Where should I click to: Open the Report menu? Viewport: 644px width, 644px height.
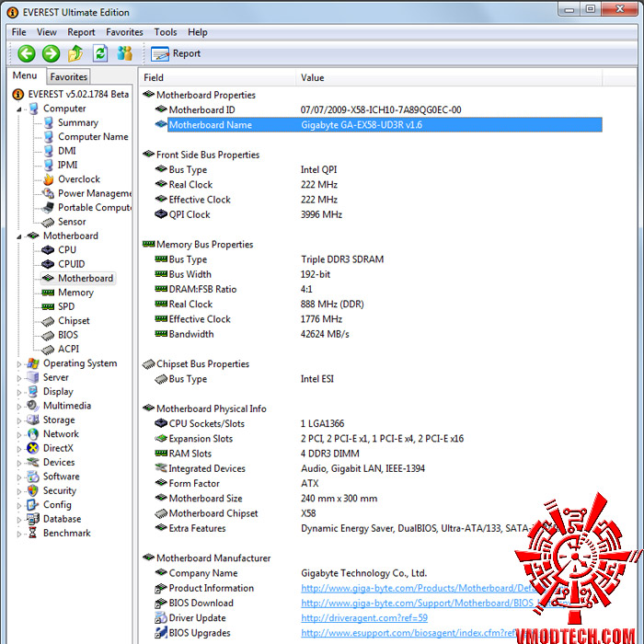click(81, 32)
